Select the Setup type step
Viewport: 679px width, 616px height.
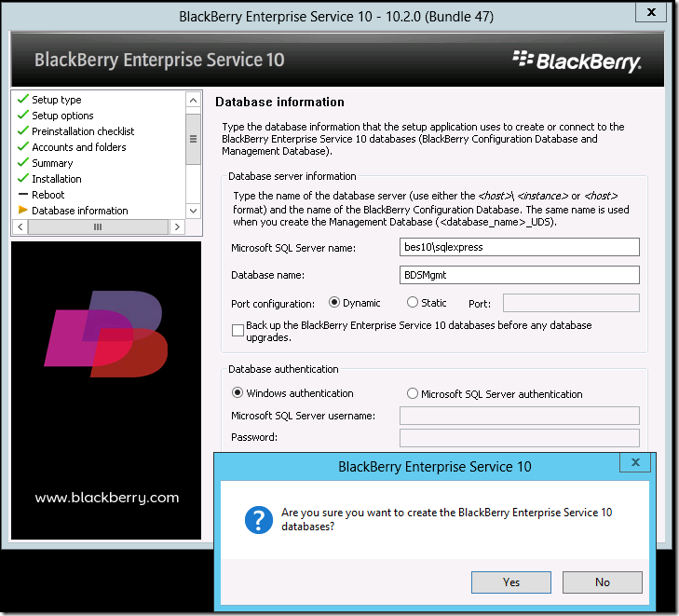click(56, 100)
